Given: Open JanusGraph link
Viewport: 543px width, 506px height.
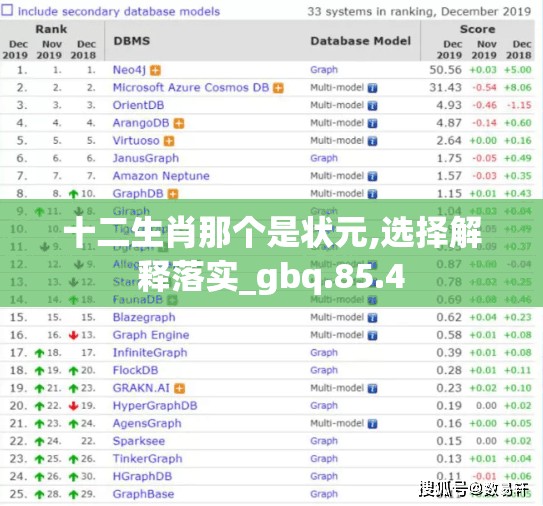Looking at the screenshot, I should pos(146,158).
